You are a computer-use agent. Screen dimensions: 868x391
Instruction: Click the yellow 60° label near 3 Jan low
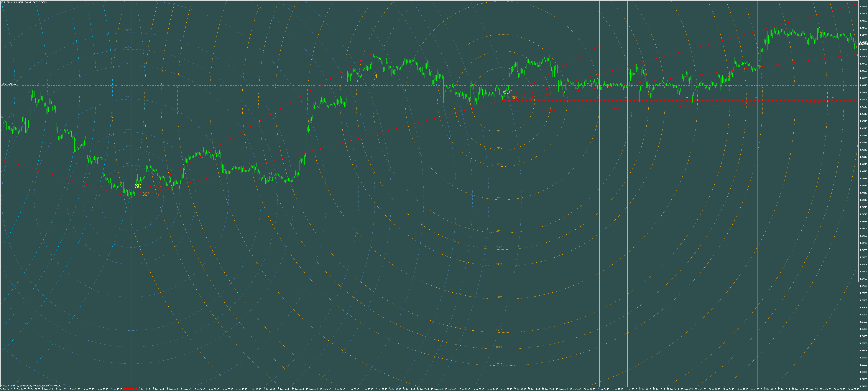[x=139, y=186]
